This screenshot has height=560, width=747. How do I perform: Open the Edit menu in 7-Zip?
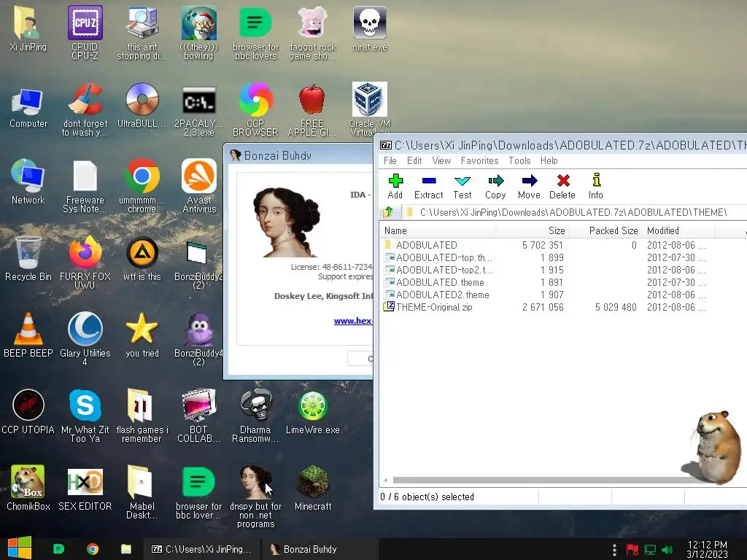click(414, 161)
